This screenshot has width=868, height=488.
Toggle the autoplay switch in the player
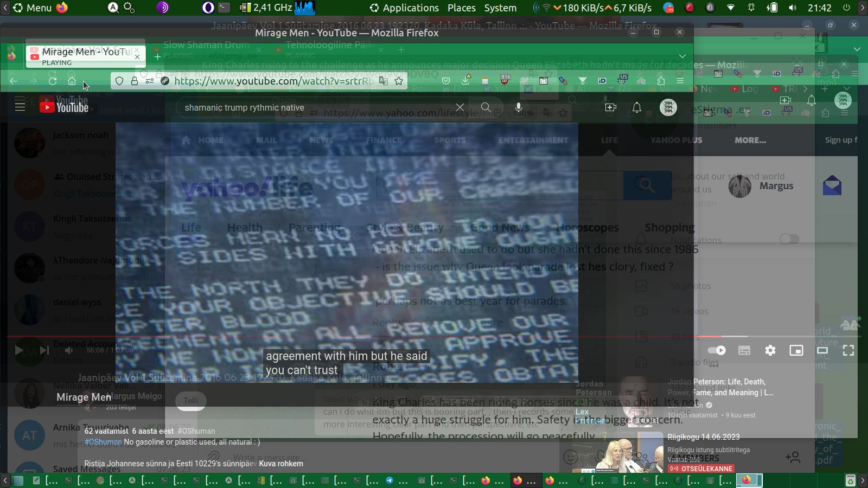pyautogui.click(x=717, y=350)
